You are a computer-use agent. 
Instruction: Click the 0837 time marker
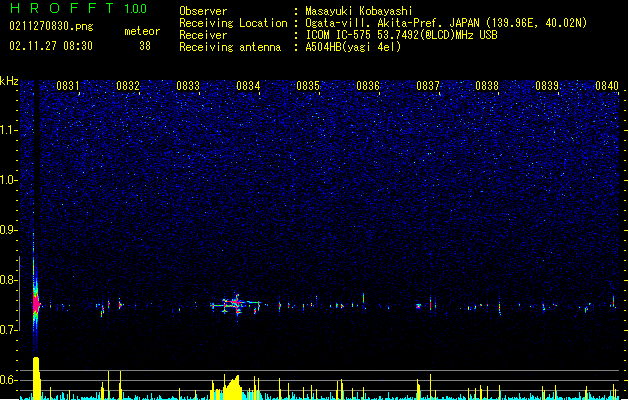pos(428,86)
